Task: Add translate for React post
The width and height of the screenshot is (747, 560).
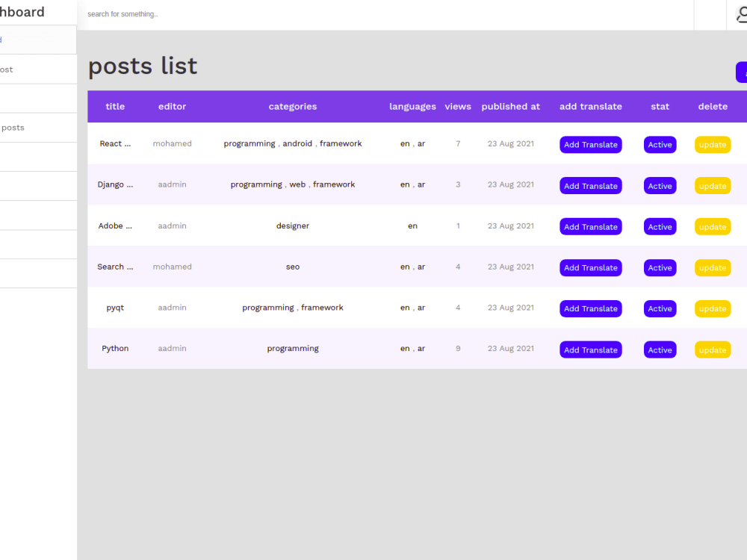Action: point(590,145)
